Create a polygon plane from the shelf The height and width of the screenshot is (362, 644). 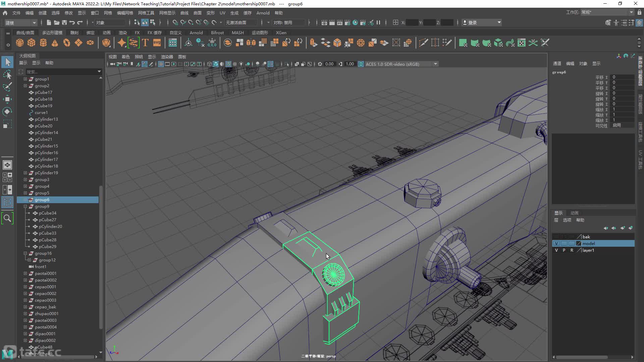coord(78,43)
